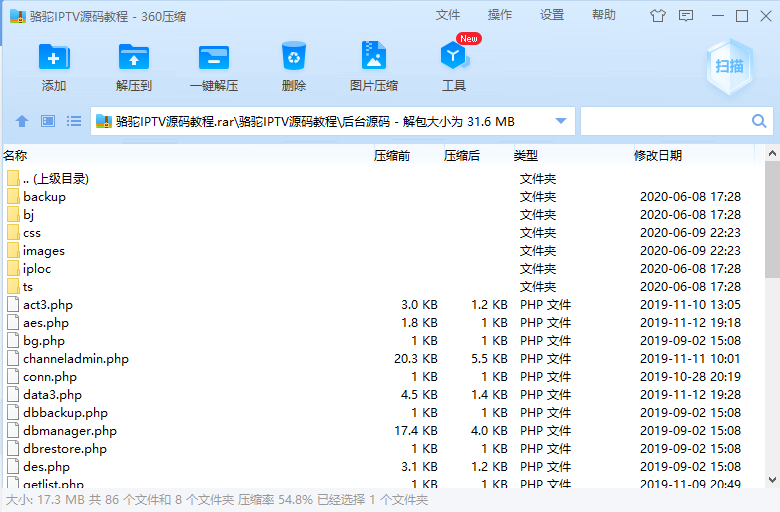Select the backup folder
Image resolution: width=780 pixels, height=512 pixels.
click(383, 197)
